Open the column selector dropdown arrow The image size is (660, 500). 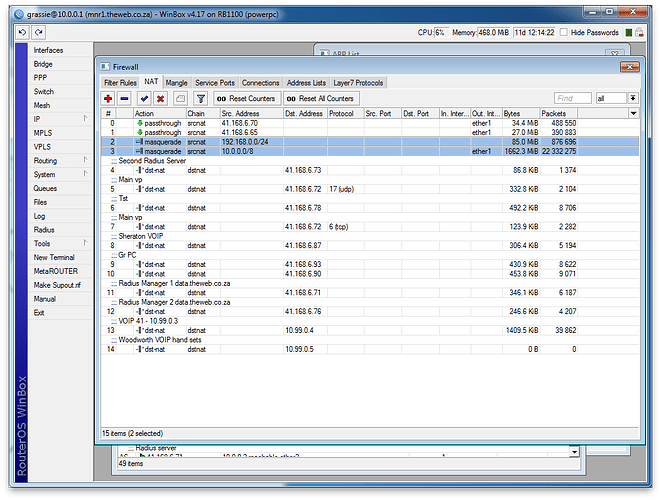(x=633, y=113)
